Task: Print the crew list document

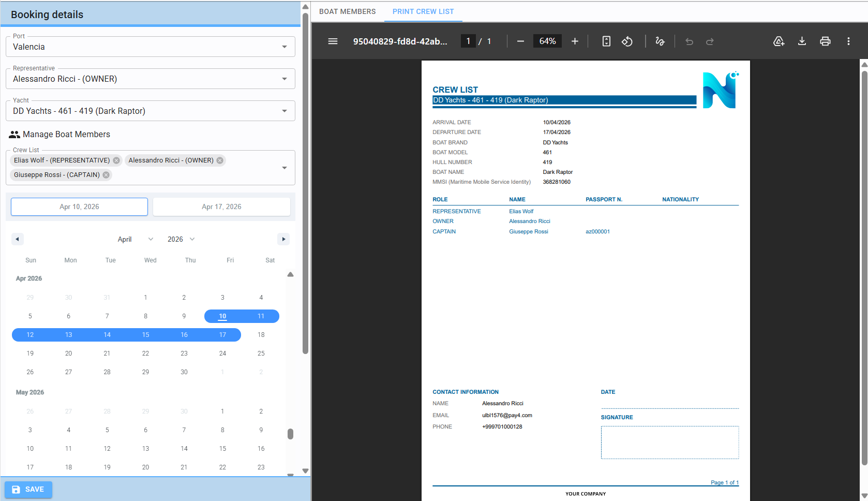Action: (825, 41)
